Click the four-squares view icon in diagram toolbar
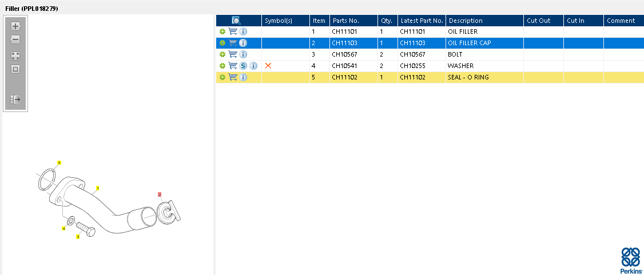 [15, 56]
